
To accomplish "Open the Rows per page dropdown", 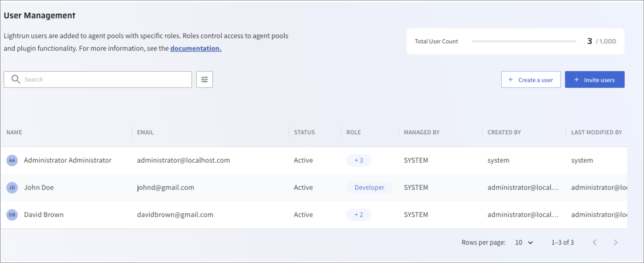I will coord(524,242).
